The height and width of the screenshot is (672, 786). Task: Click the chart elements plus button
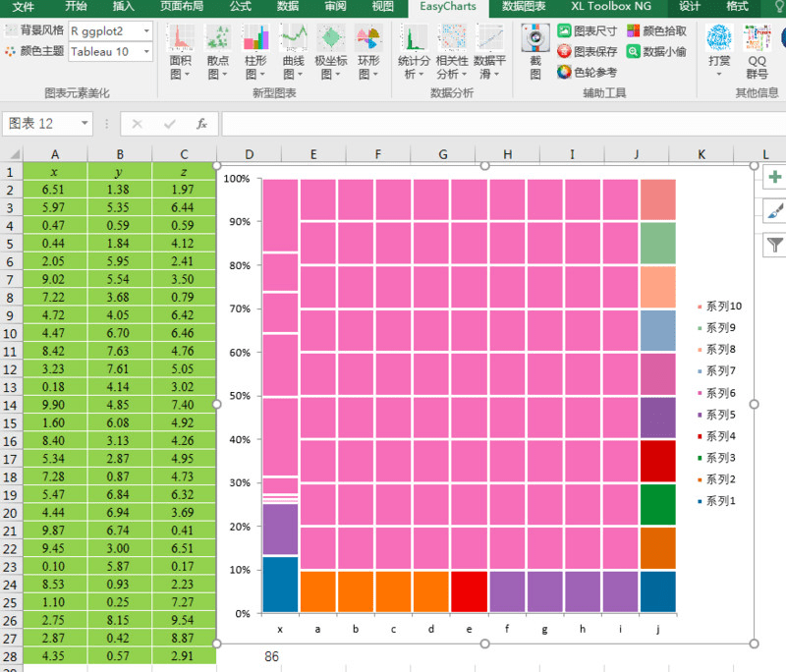pyautogui.click(x=775, y=177)
